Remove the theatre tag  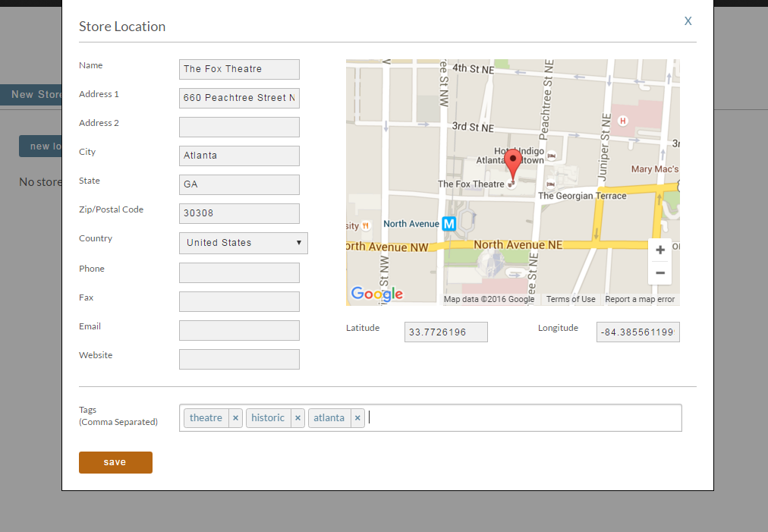[235, 418]
